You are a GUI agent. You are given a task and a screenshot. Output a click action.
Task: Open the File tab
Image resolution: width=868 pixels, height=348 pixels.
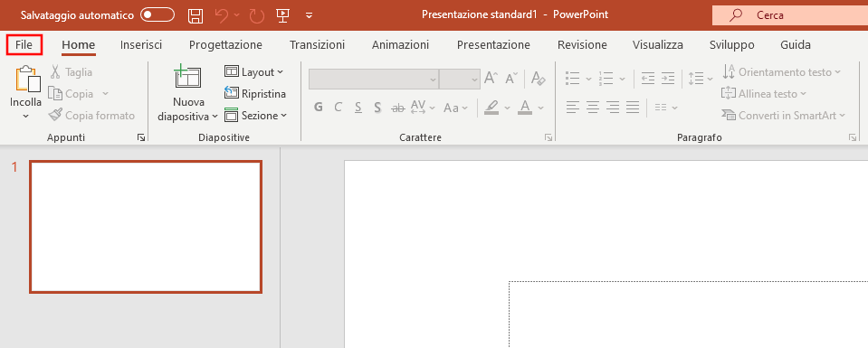pyautogui.click(x=24, y=45)
